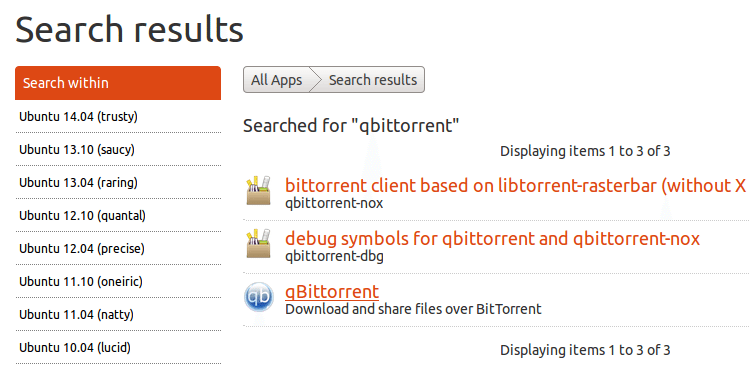This screenshot has width=750, height=375.
Task: Select Ubuntu 13.04 (raring) in sidebar
Action: pyautogui.click(x=118, y=182)
